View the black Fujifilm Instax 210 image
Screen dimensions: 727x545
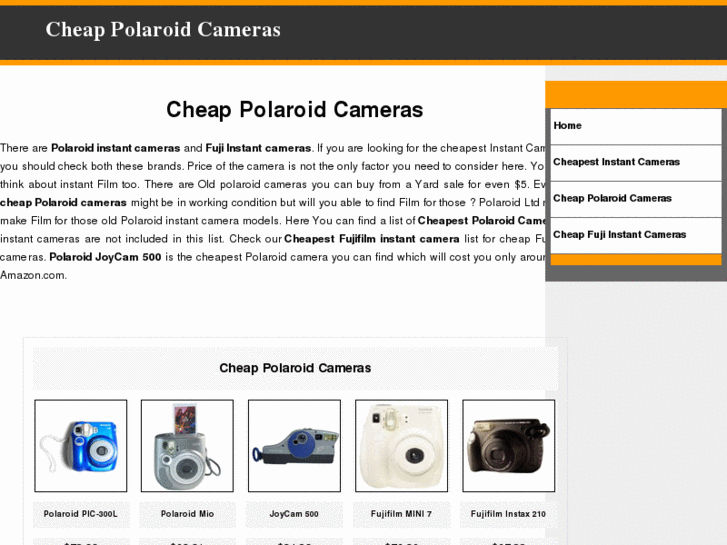click(509, 446)
